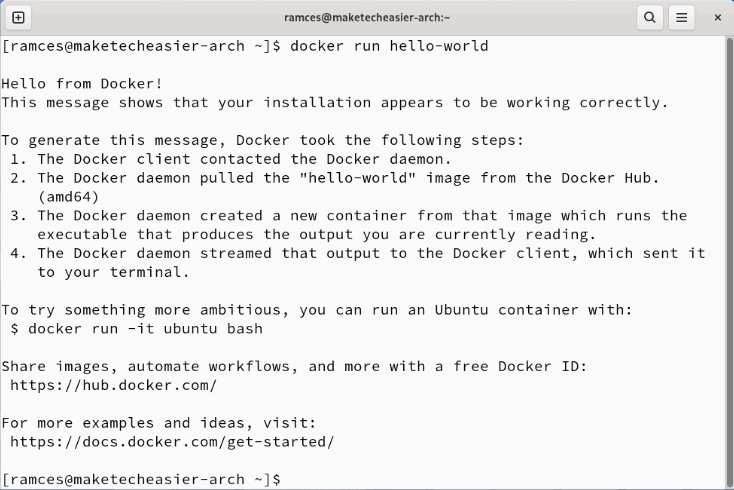Click the search icon in header bar
The height and width of the screenshot is (490, 734).
(650, 17)
